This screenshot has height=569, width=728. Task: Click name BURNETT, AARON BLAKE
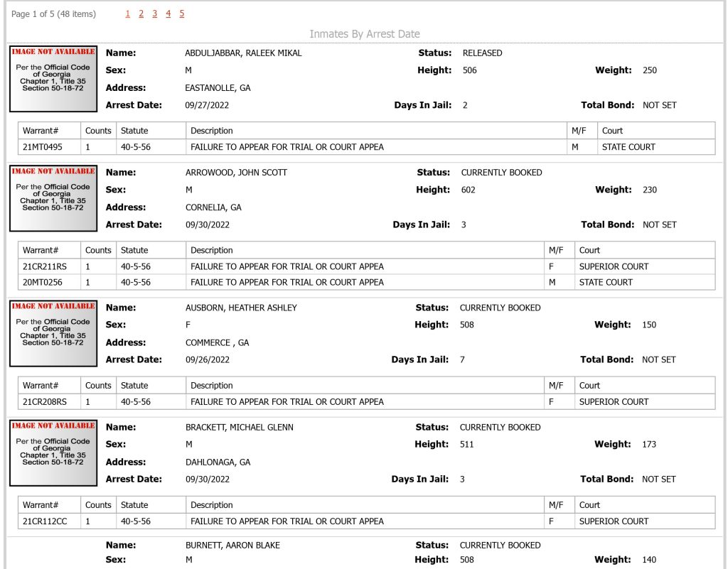tap(232, 545)
